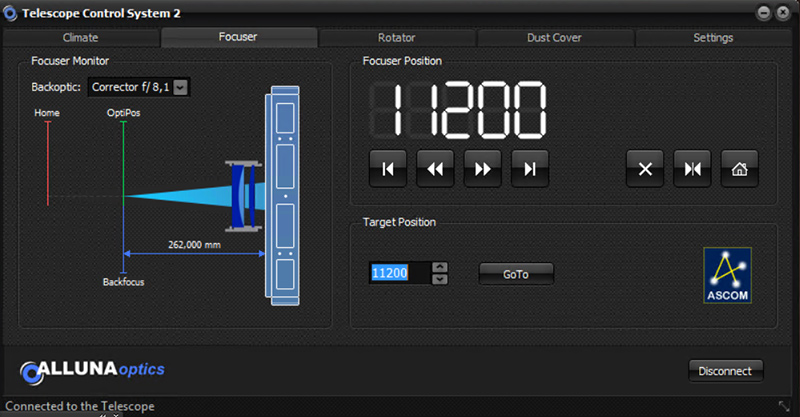
Task: Open the Backoptic dropdown arrow
Action: pyautogui.click(x=180, y=87)
